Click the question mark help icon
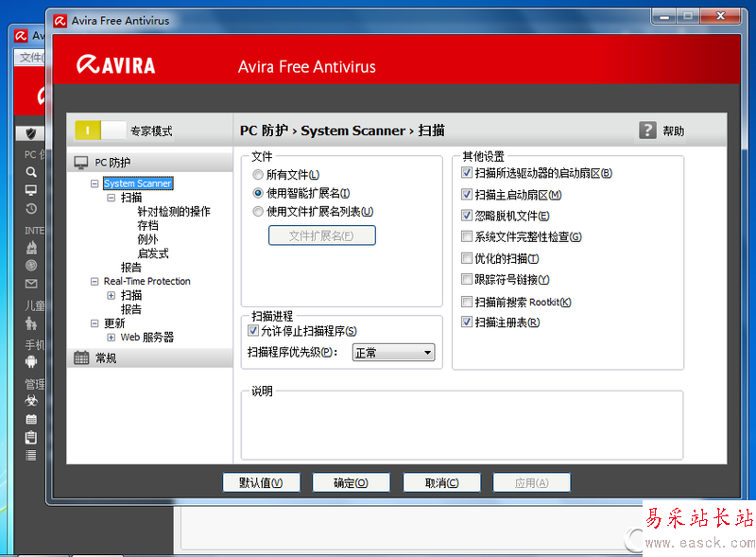Screen dimensions: 756x557 pos(647,130)
